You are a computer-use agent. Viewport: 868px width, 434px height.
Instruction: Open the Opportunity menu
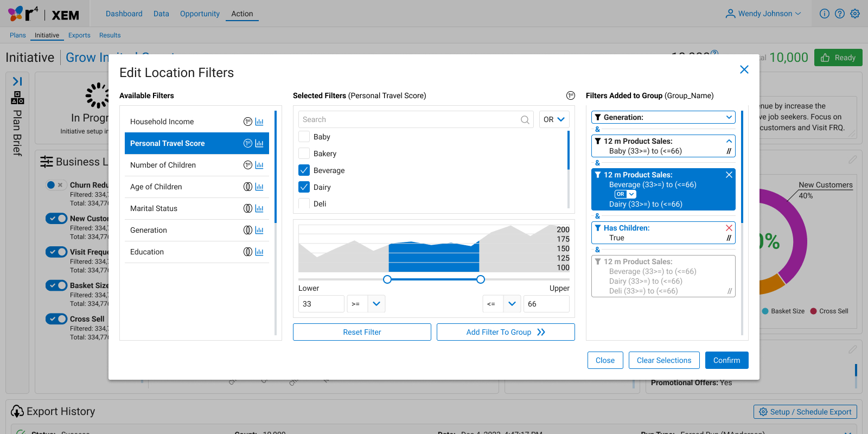point(200,14)
